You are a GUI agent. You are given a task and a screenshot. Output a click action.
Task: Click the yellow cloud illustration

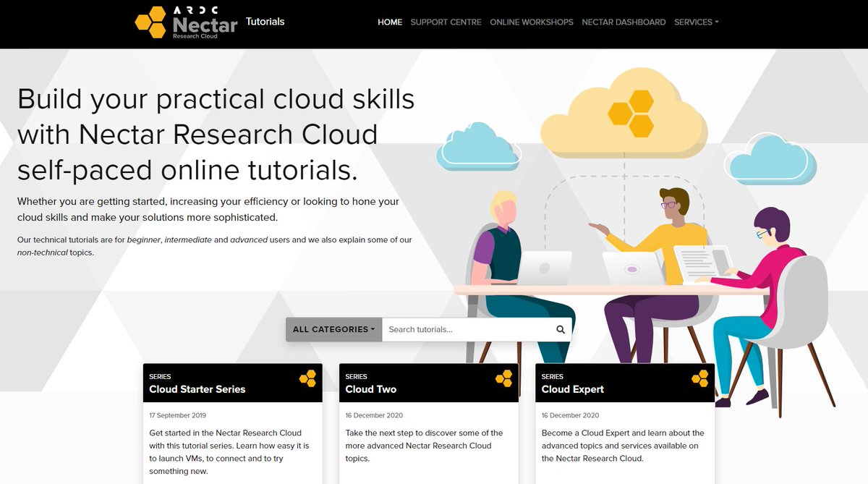[624, 113]
